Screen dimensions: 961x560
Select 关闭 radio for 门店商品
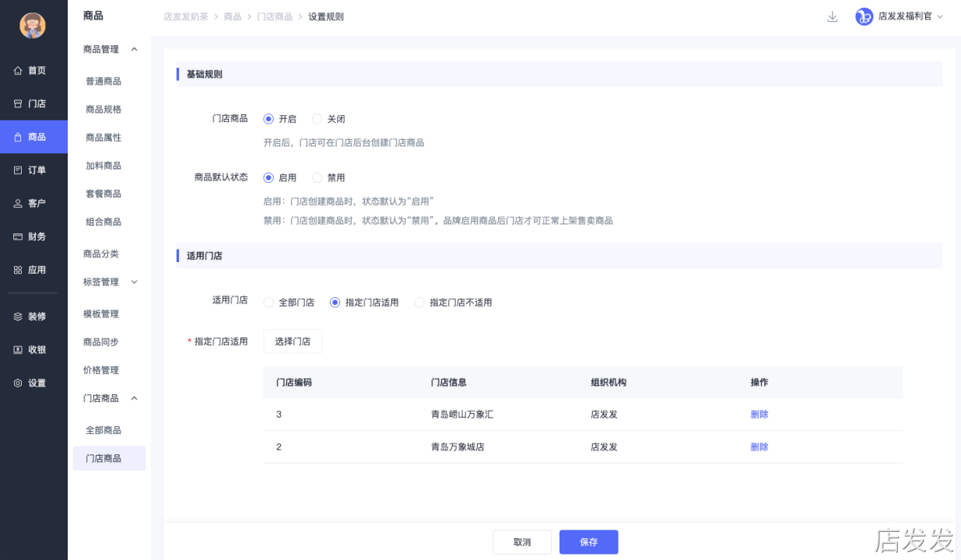(x=317, y=119)
